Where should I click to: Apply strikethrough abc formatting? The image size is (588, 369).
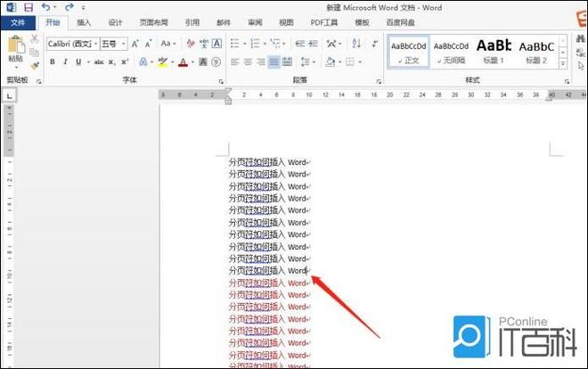point(99,61)
